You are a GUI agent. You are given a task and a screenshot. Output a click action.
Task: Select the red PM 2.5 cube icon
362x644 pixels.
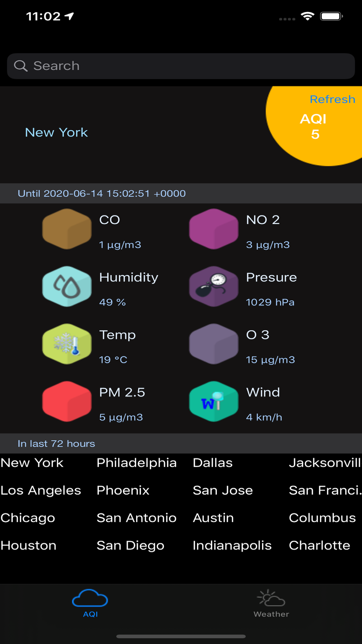(x=67, y=402)
